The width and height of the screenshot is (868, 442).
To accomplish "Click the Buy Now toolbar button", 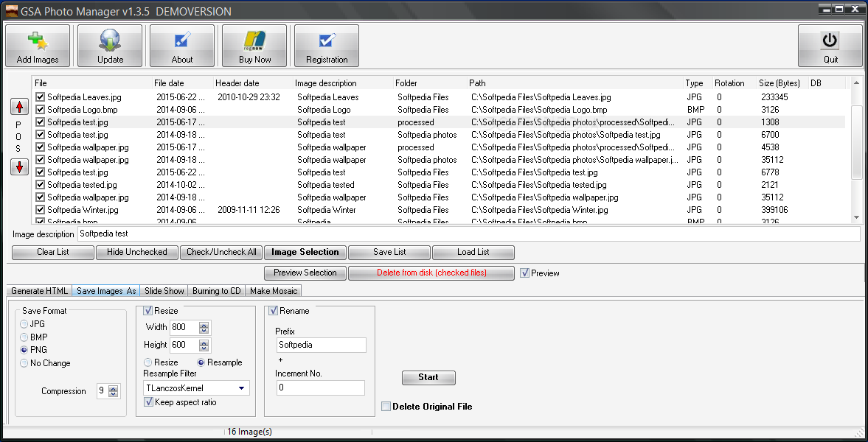I will click(x=254, y=46).
